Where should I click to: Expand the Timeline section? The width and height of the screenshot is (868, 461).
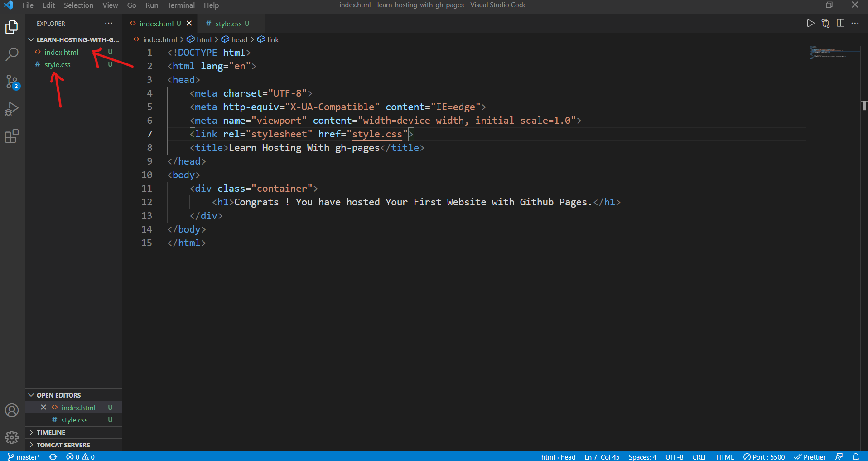pos(73,432)
